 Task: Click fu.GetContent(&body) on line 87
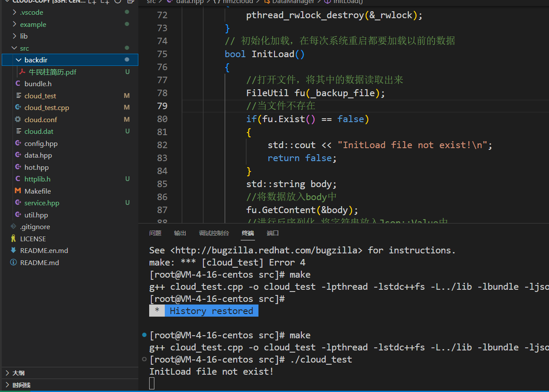click(302, 210)
